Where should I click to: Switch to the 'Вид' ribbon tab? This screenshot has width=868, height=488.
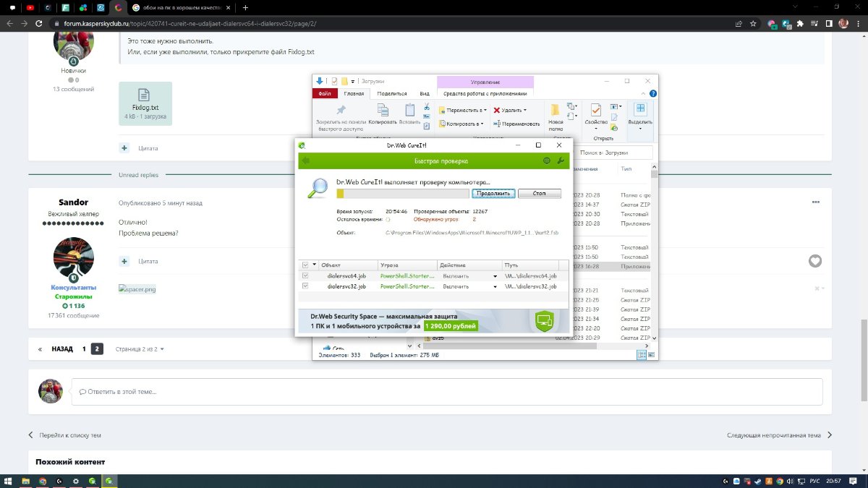coord(425,93)
